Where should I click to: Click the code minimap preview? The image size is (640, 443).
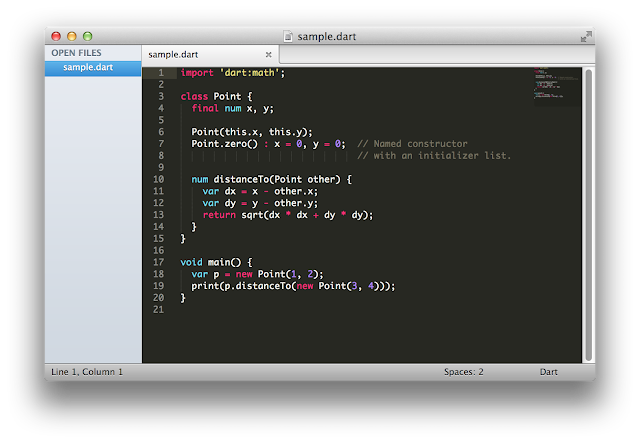point(557,85)
